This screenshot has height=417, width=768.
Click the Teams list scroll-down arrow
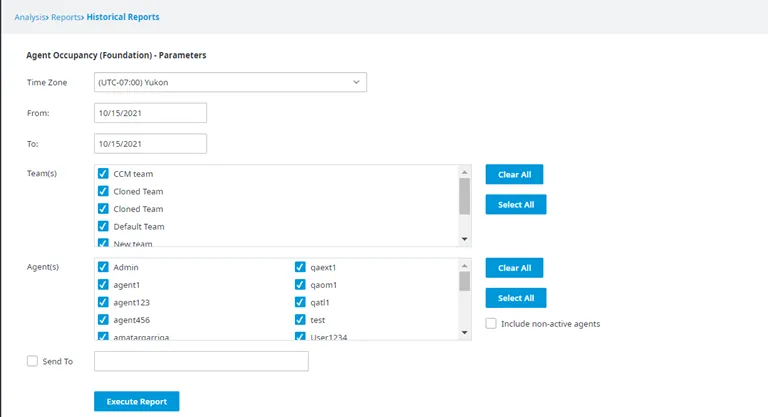[x=464, y=239]
